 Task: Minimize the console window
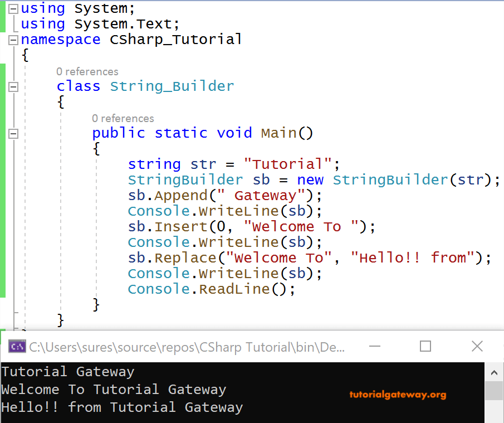click(375, 346)
